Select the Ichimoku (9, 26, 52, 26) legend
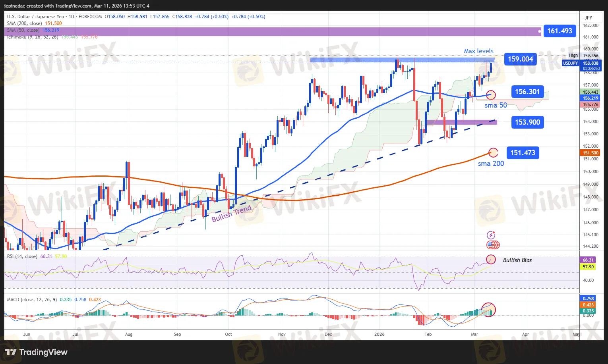Image resolution: width=608 pixels, height=364 pixels. coord(33,37)
